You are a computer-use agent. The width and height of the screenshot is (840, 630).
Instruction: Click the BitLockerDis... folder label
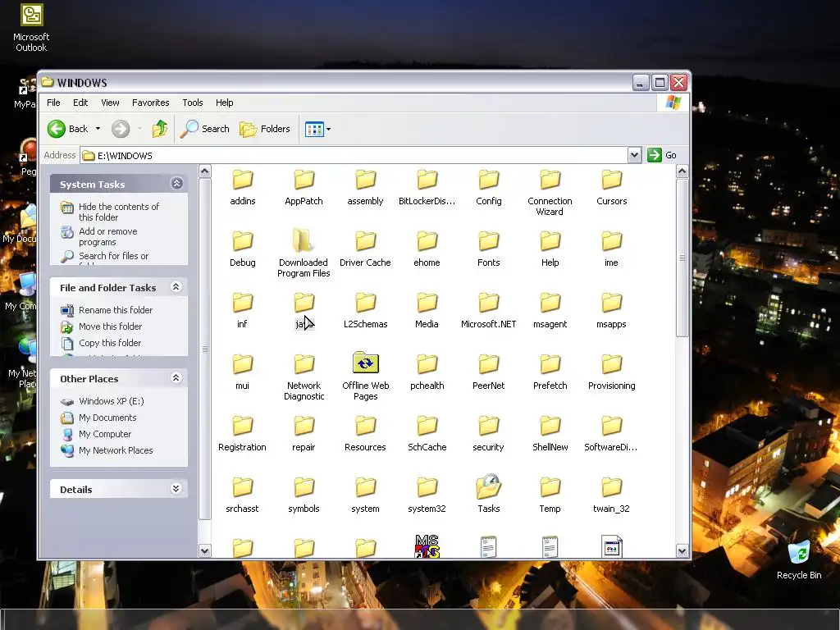(427, 201)
